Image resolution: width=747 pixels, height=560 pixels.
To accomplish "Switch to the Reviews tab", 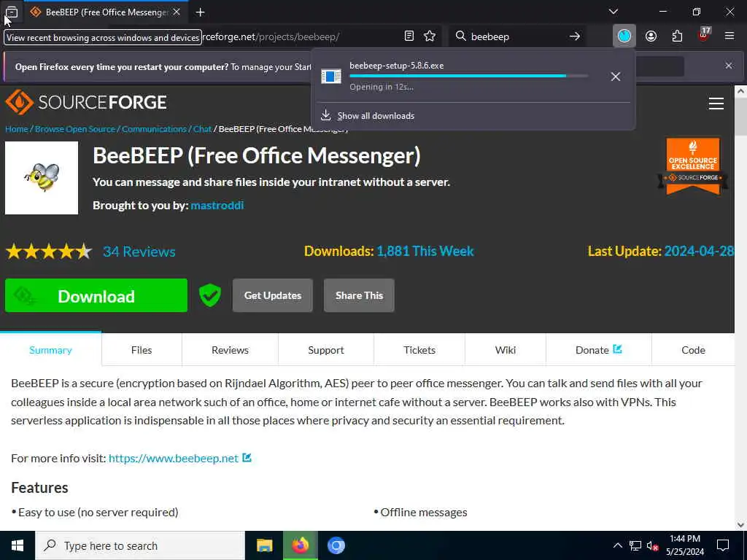I will [x=230, y=350].
